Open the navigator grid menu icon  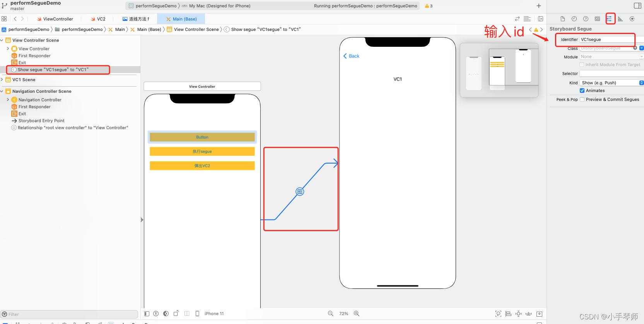click(x=4, y=19)
